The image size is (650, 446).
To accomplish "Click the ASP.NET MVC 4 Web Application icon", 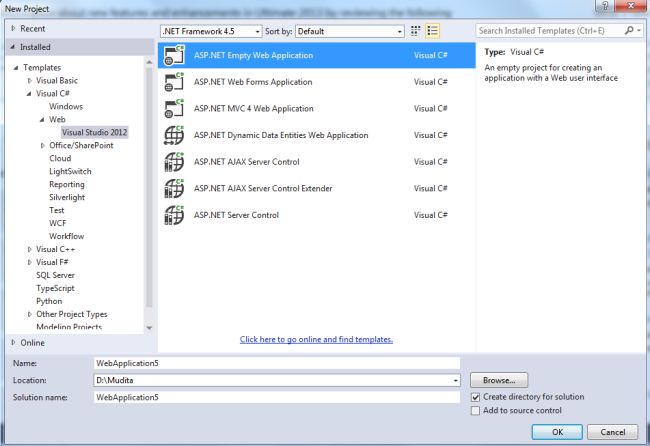I will (x=174, y=108).
